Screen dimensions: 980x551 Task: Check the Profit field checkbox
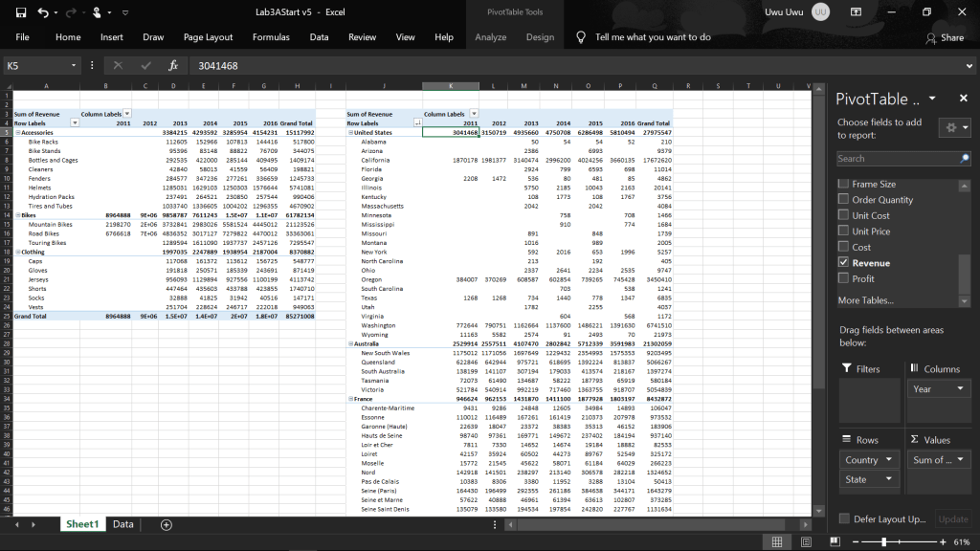[843, 278]
